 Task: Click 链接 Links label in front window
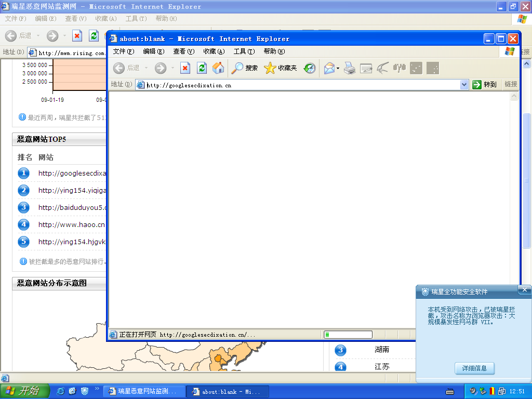(511, 84)
